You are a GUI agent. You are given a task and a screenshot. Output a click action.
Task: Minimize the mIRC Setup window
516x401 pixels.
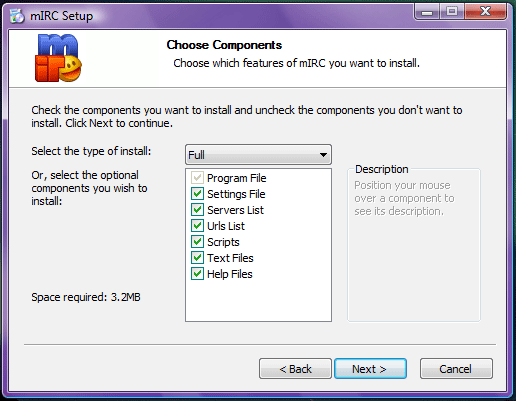(x=427, y=12)
